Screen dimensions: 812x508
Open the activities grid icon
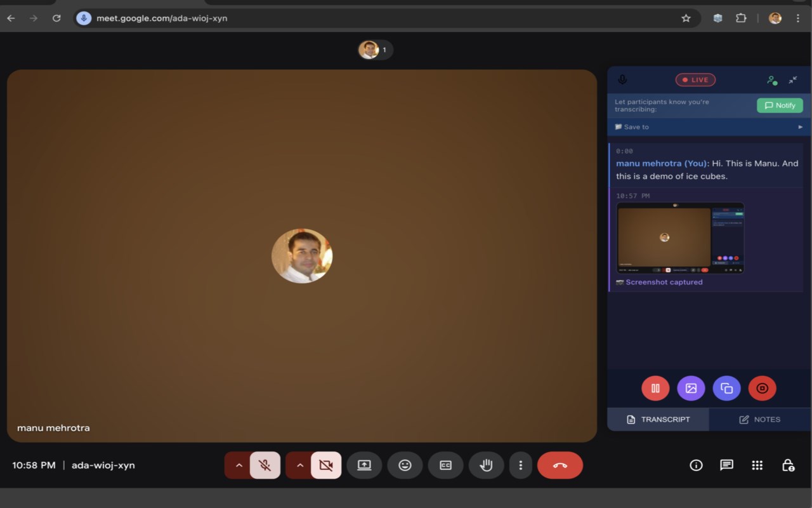(x=757, y=465)
